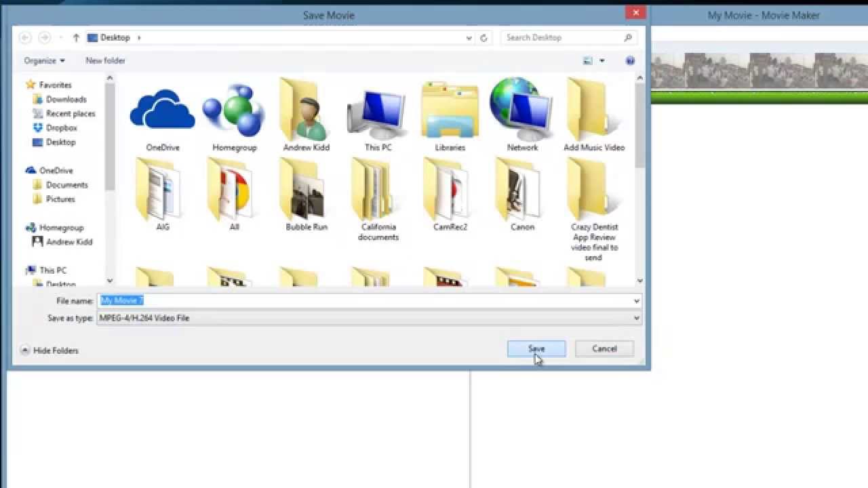868x488 pixels.
Task: Select the This PC icon in file list
Action: (378, 114)
